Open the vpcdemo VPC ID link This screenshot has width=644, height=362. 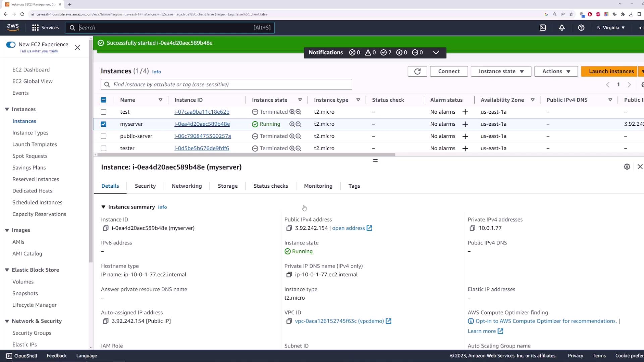click(339, 321)
